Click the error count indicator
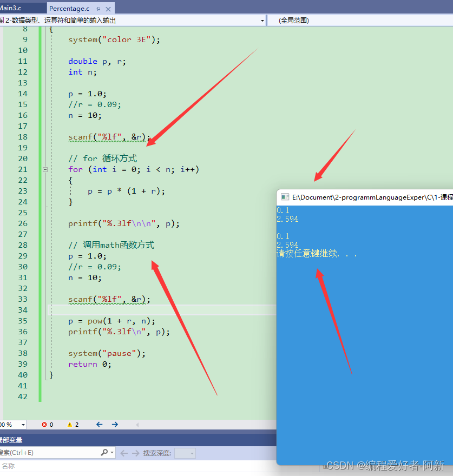The image size is (453, 476). tap(48, 425)
